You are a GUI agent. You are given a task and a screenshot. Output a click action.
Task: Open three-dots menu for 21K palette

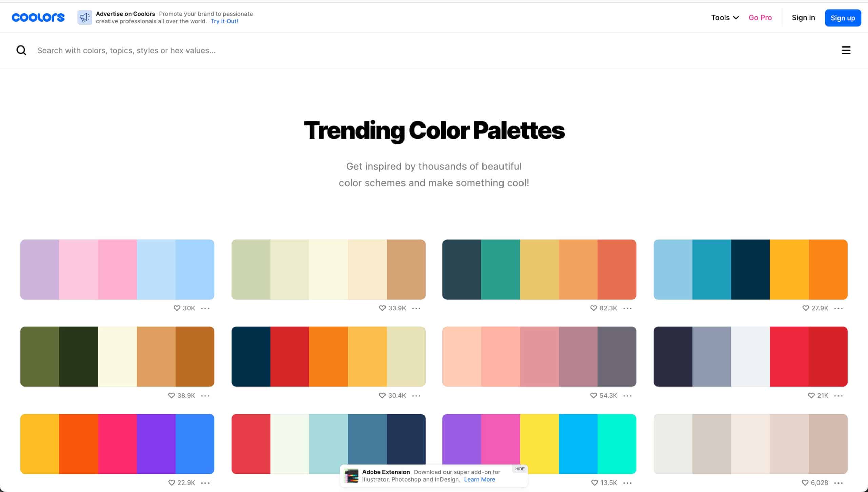[x=839, y=396]
